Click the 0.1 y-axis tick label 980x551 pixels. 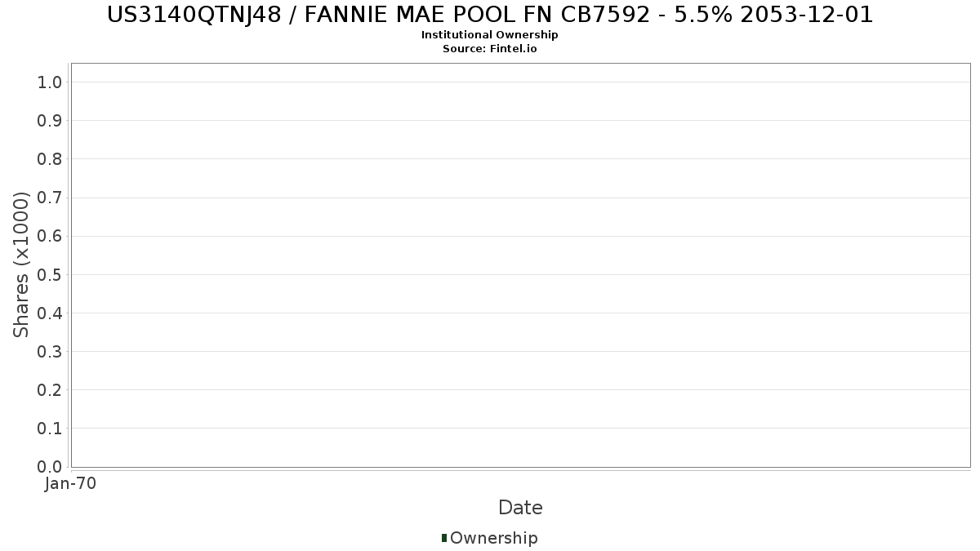50,428
